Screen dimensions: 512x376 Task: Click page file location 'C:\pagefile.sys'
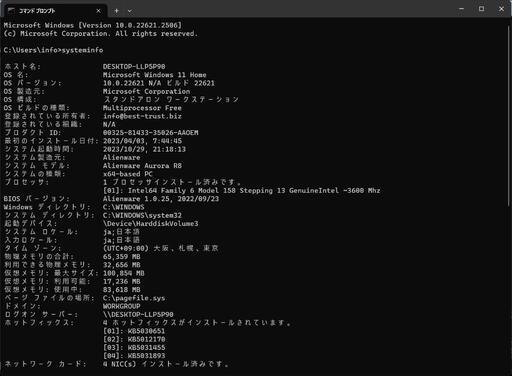point(134,298)
